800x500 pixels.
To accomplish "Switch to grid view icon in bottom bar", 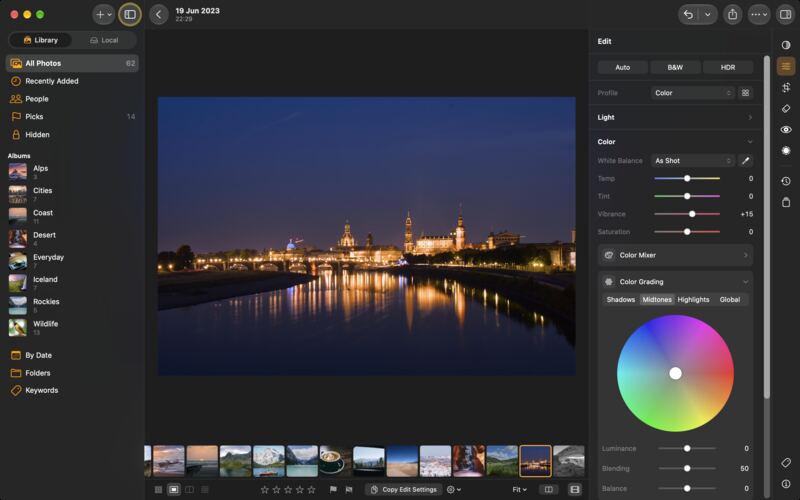I will (x=158, y=490).
